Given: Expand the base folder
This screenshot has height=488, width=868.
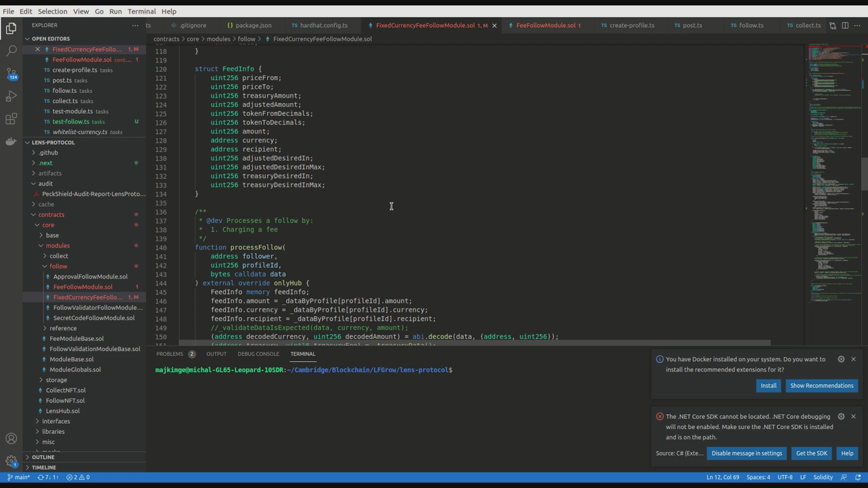Looking at the screenshot, I should pos(85,235).
